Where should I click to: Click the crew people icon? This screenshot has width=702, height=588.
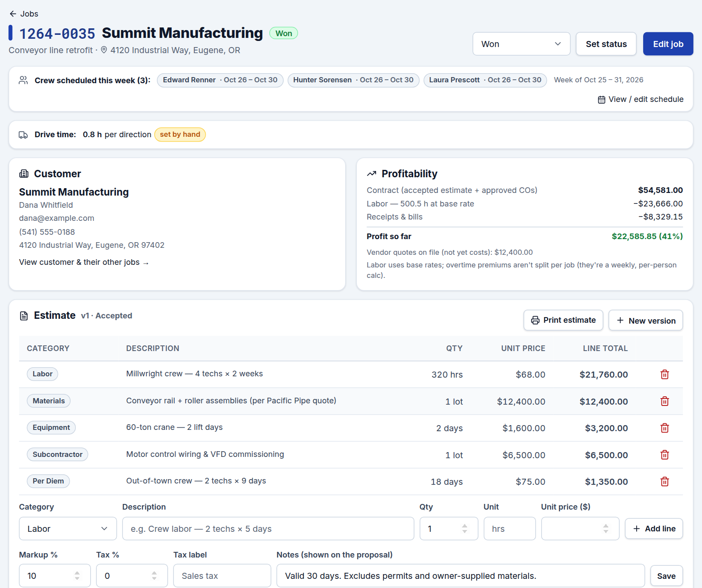24,81
